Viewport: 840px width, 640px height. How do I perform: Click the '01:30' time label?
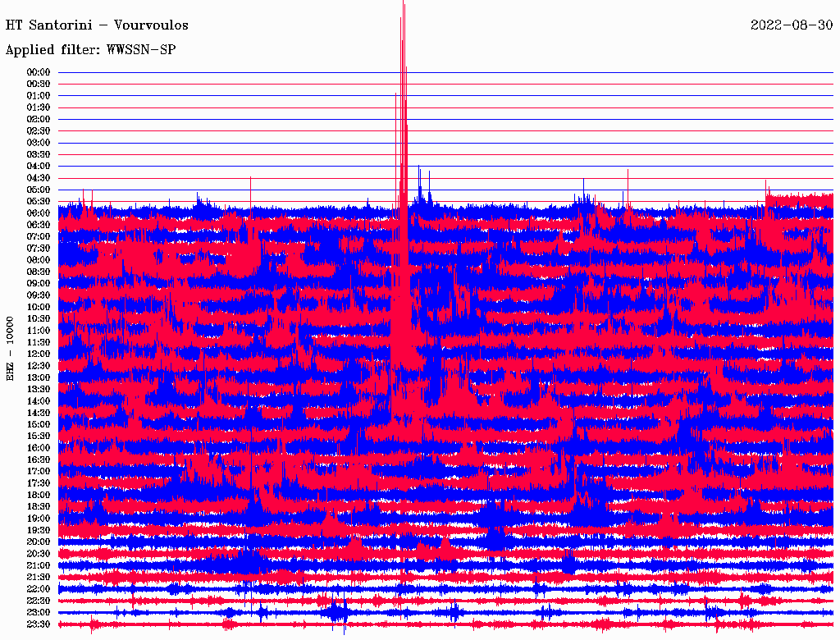pos(38,107)
